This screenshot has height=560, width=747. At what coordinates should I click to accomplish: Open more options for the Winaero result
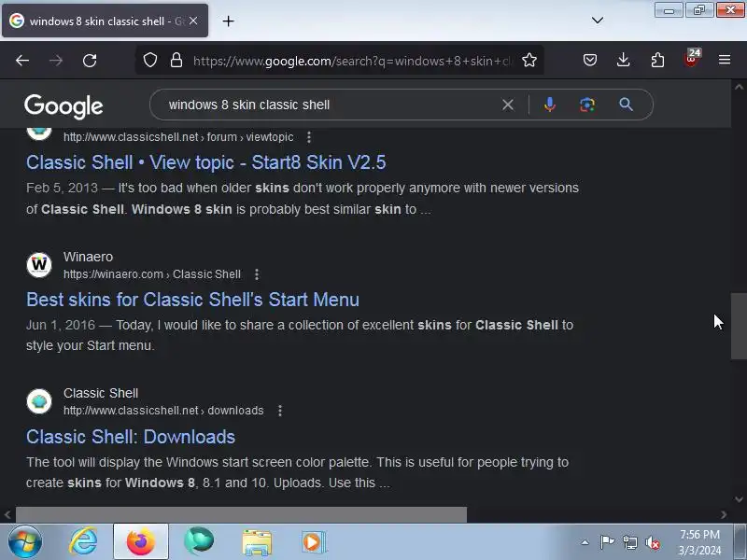257,274
